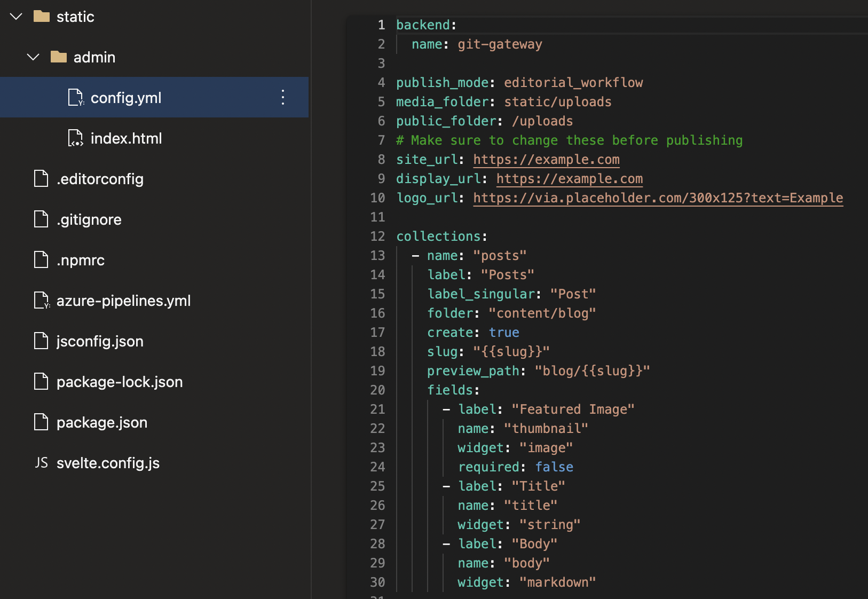Click line number 12 in the gutter
This screenshot has width=868, height=599.
tap(377, 237)
